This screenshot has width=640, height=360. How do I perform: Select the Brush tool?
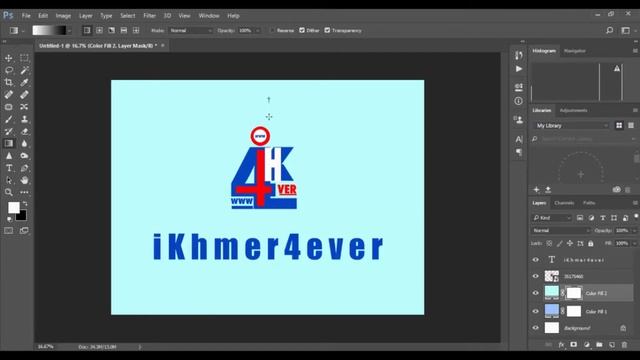click(x=9, y=119)
